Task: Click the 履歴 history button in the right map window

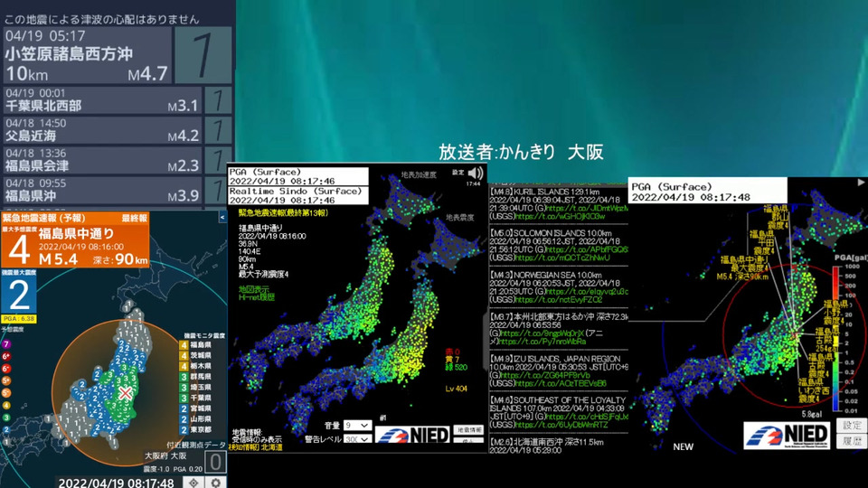Action: click(852, 441)
